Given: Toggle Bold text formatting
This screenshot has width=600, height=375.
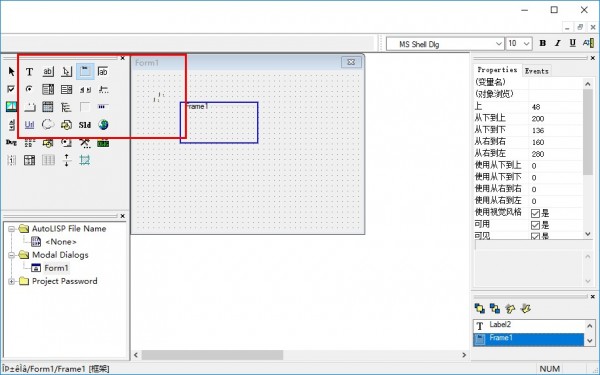Looking at the screenshot, I should click(542, 43).
